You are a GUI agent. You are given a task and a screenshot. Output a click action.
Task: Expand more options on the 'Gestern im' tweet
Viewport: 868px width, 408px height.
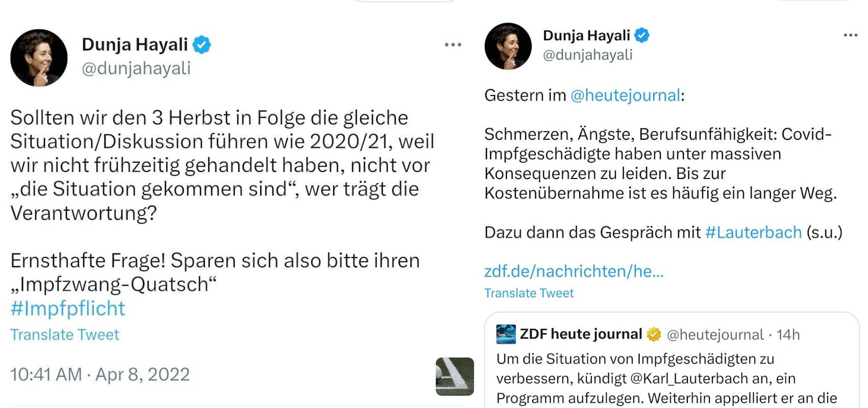[850, 35]
